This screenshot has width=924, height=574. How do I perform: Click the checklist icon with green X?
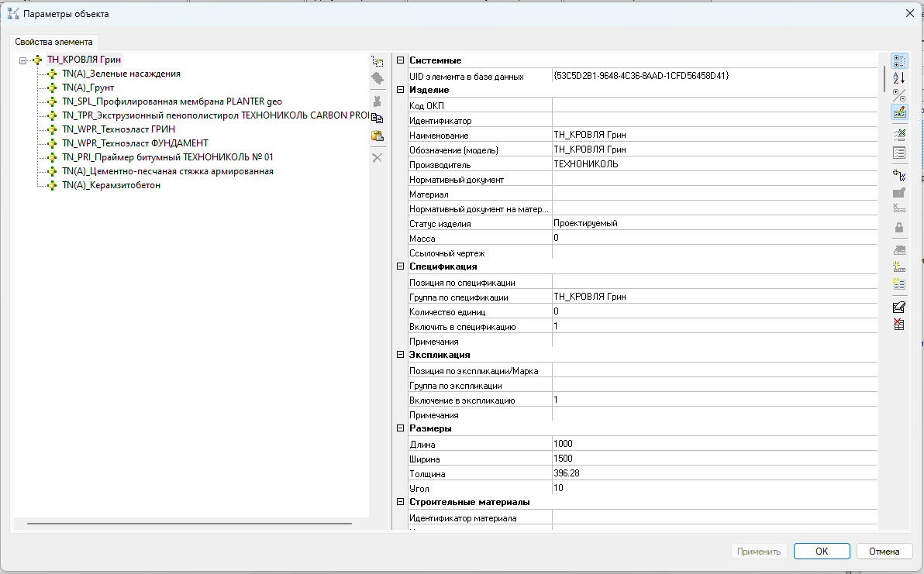[899, 135]
